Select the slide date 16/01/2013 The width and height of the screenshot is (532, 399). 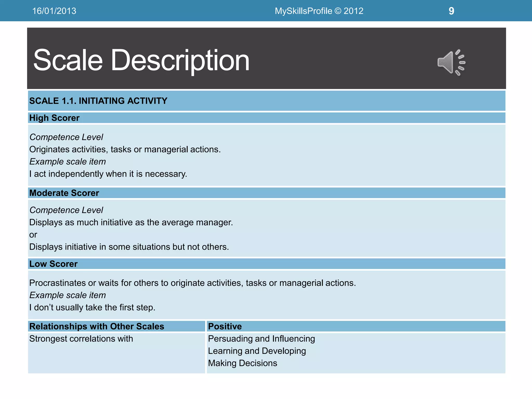(x=54, y=11)
